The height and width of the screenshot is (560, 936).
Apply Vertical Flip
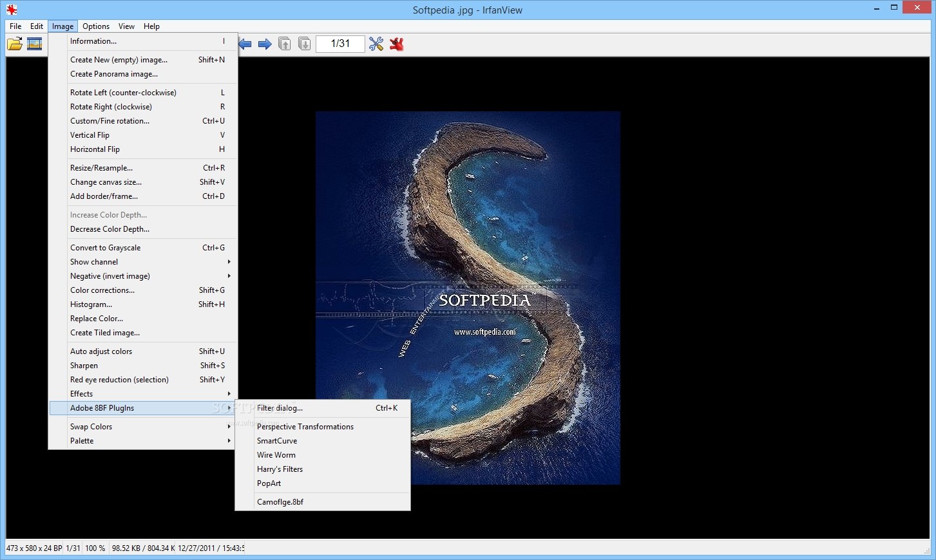[143, 135]
